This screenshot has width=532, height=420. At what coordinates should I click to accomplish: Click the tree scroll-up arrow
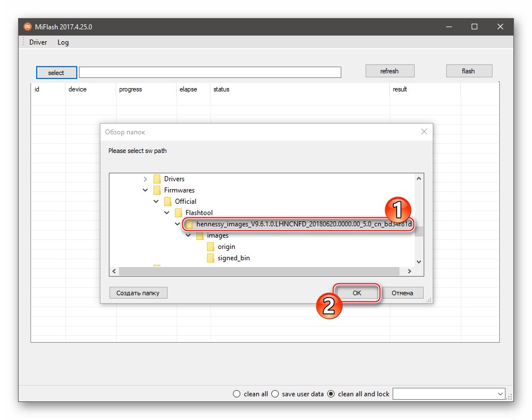pos(419,178)
